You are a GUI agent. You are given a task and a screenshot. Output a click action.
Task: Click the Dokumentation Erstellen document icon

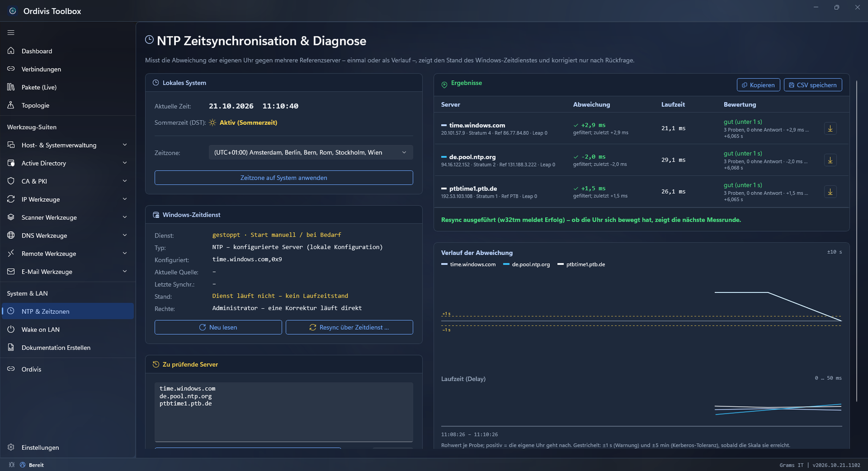click(x=11, y=347)
